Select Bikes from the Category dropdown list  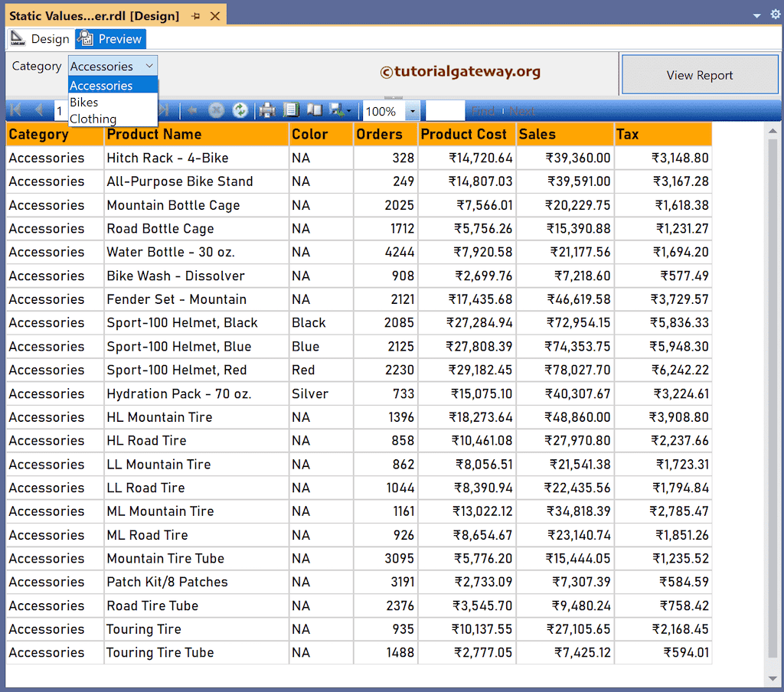[84, 102]
